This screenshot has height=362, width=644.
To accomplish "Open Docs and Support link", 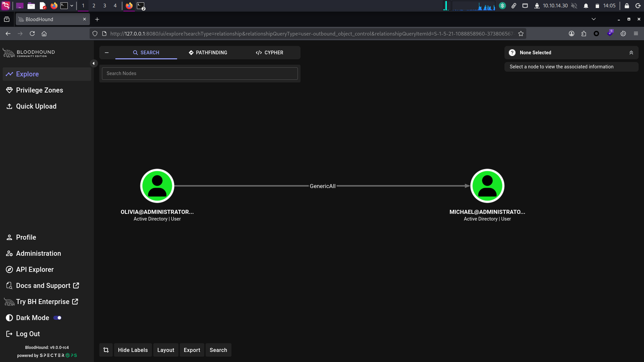I will point(43,286).
